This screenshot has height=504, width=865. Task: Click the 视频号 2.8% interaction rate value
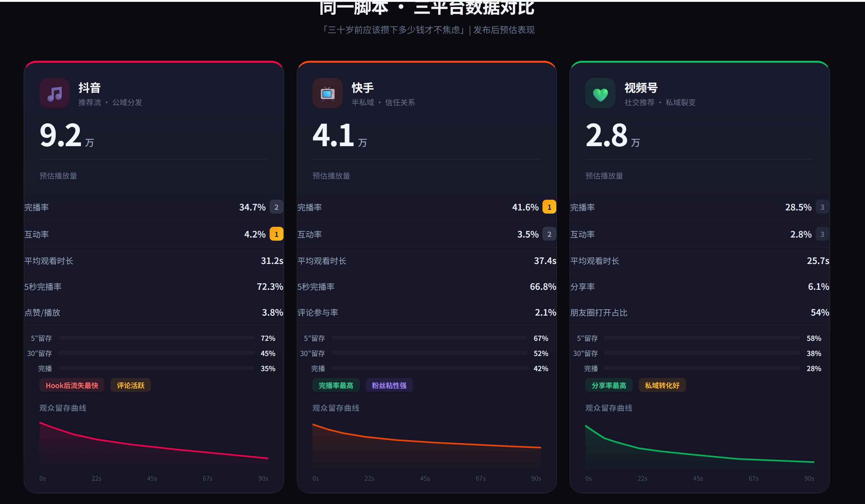800,234
